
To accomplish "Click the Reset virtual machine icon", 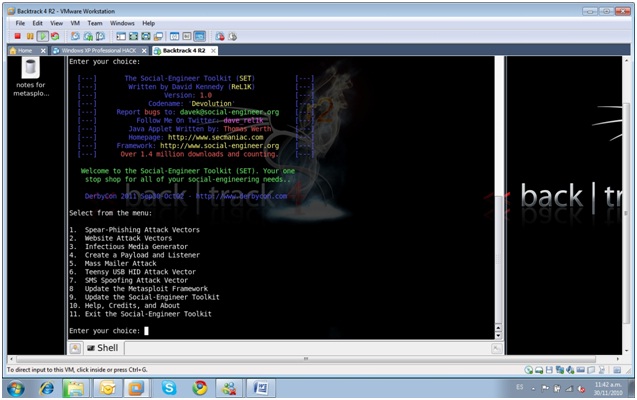I will (x=56, y=36).
